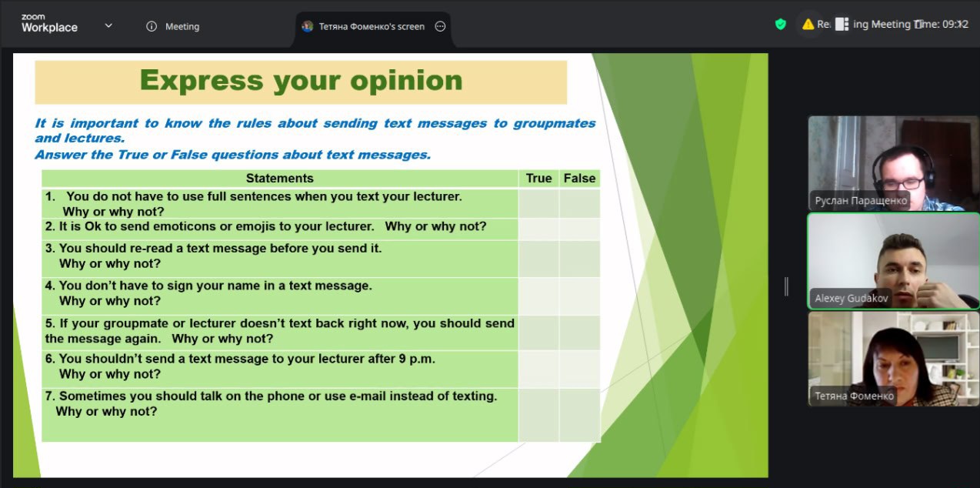Click the True cell for statement 6
This screenshot has width=980, height=488.
point(538,369)
